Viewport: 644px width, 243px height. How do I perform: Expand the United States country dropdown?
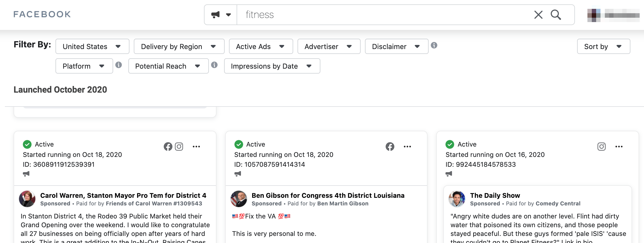(92, 47)
